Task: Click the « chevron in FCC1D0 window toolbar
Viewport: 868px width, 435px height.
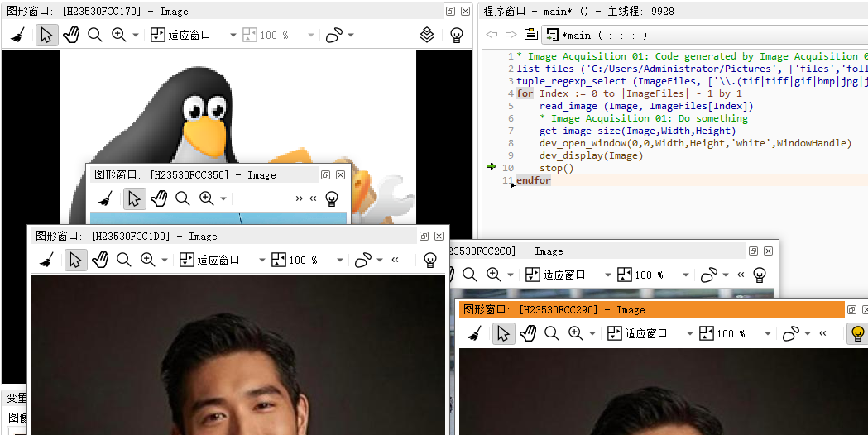Action: coord(395,259)
